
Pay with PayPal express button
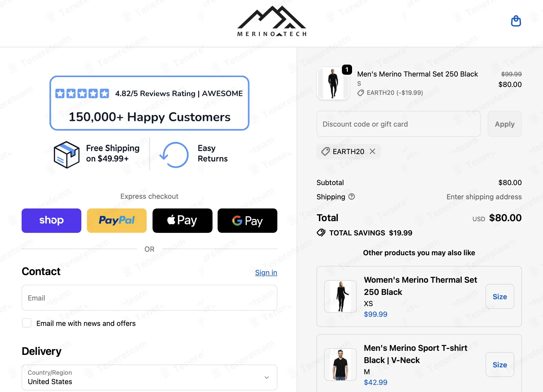(117, 220)
